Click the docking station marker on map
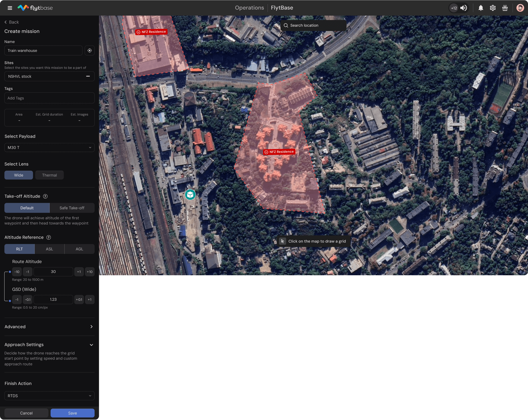 click(x=190, y=195)
